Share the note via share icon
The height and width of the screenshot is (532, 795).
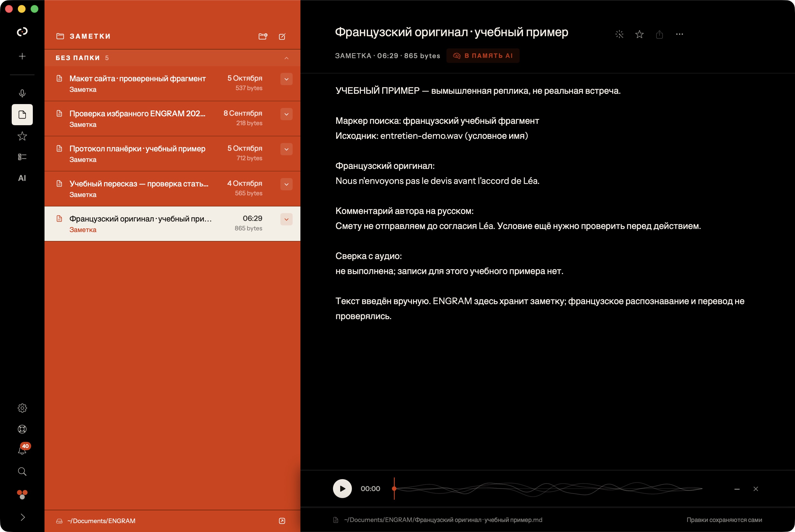(659, 34)
